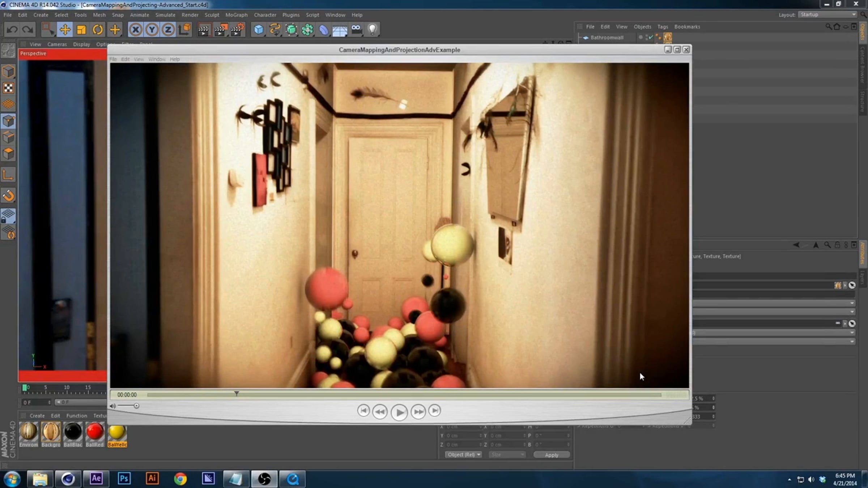Viewport: 868px width, 488px height.
Task: Toggle the coordinate system button
Action: (x=184, y=30)
